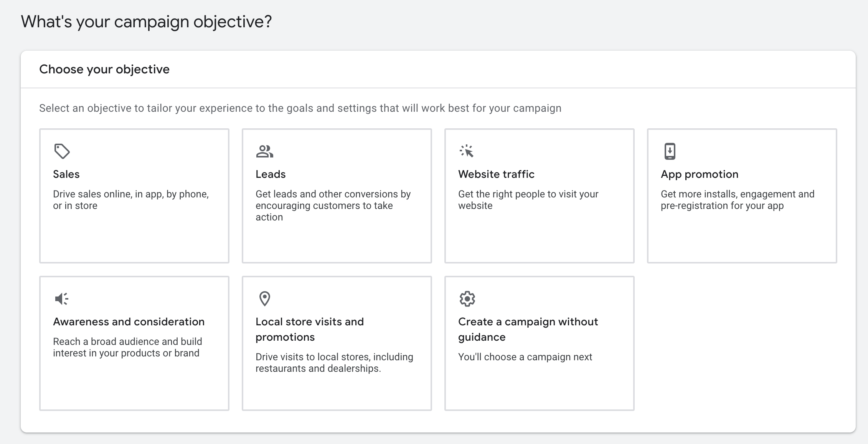Image resolution: width=868 pixels, height=444 pixels.
Task: Click the mobile app icon on App promotion card
Action: click(x=670, y=151)
